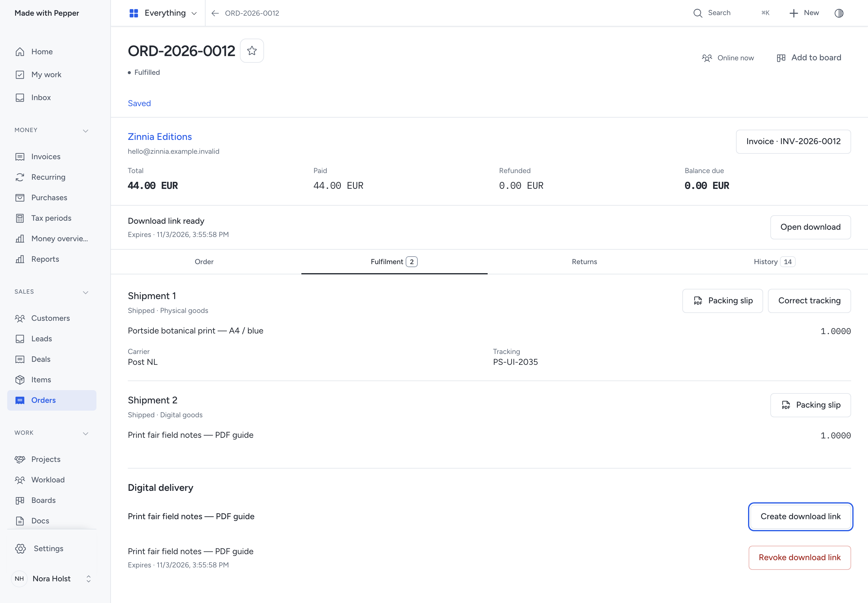Open Nora Holst account switcher
The height and width of the screenshot is (603, 868).
(52, 579)
